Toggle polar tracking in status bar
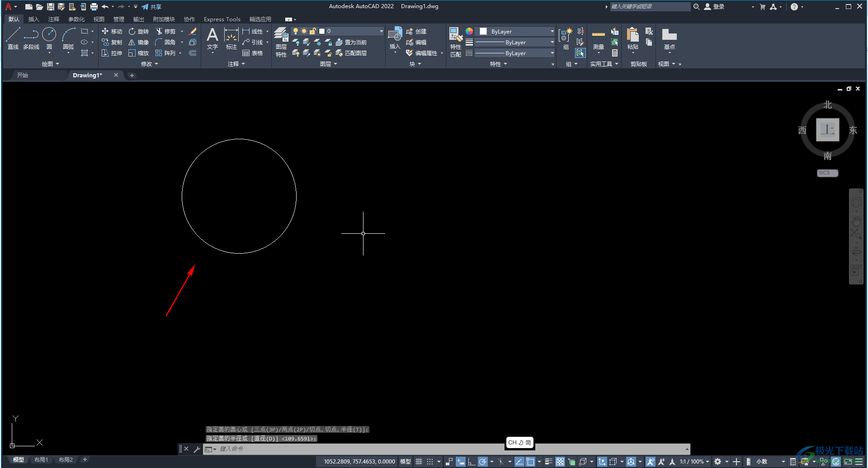 483,462
